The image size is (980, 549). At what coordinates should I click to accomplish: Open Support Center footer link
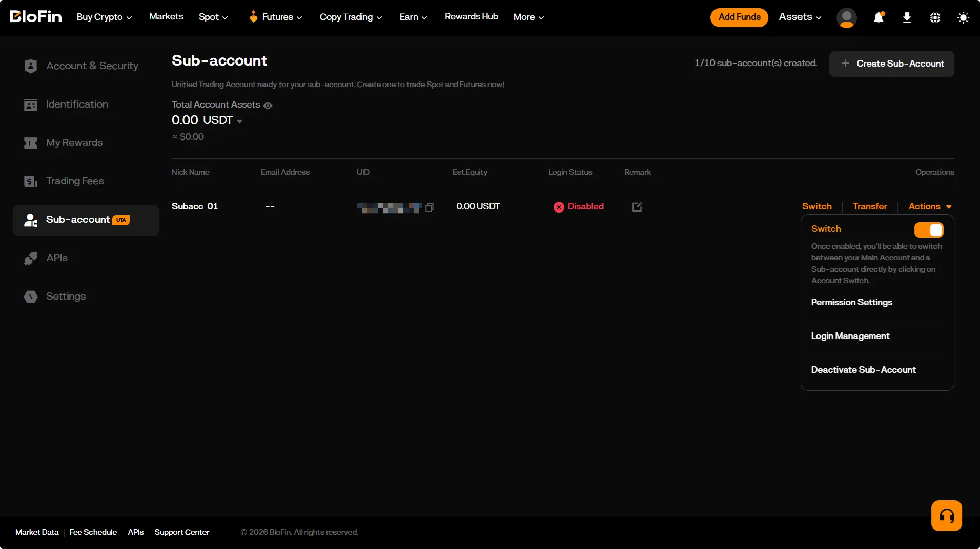click(x=182, y=532)
